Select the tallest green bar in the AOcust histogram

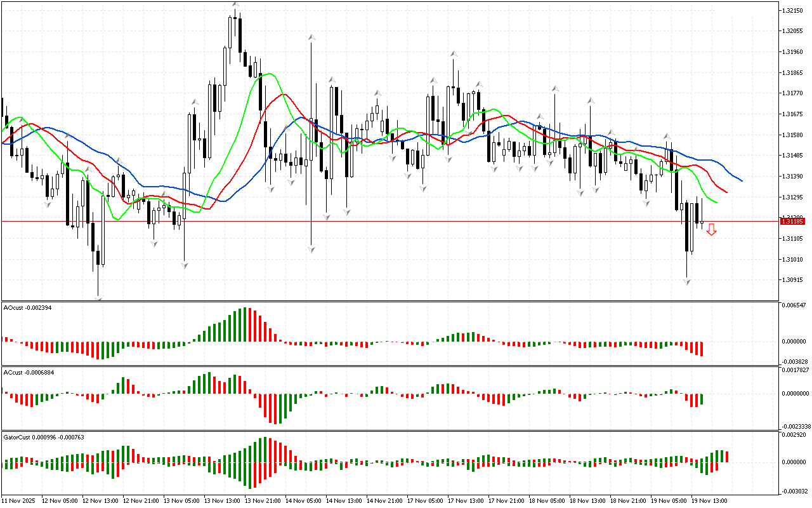[246, 324]
